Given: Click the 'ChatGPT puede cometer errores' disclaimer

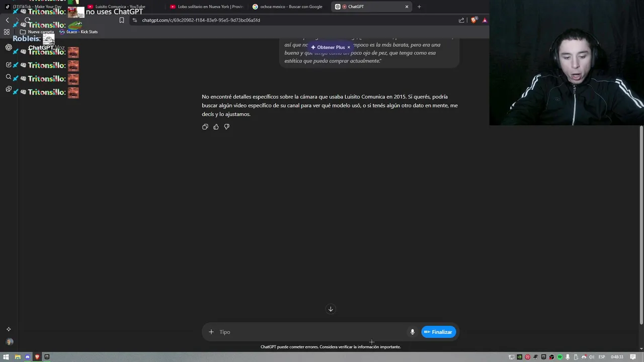Looking at the screenshot, I should [331, 347].
